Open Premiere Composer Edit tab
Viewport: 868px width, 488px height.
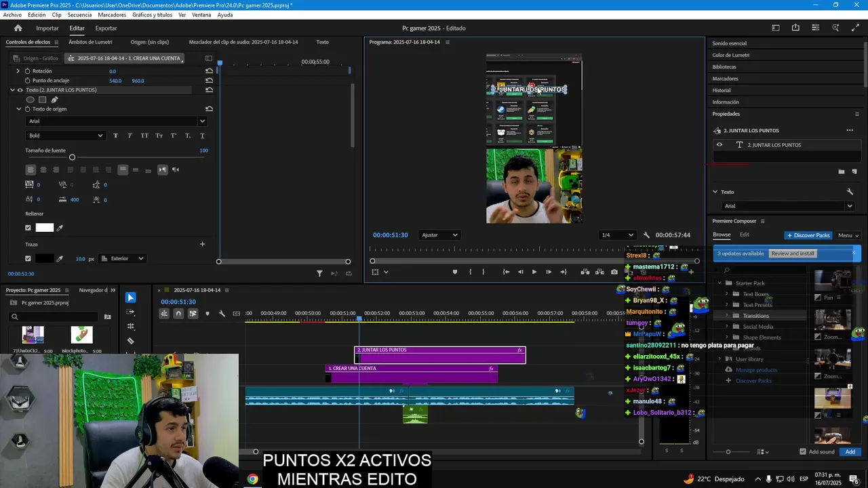point(744,235)
